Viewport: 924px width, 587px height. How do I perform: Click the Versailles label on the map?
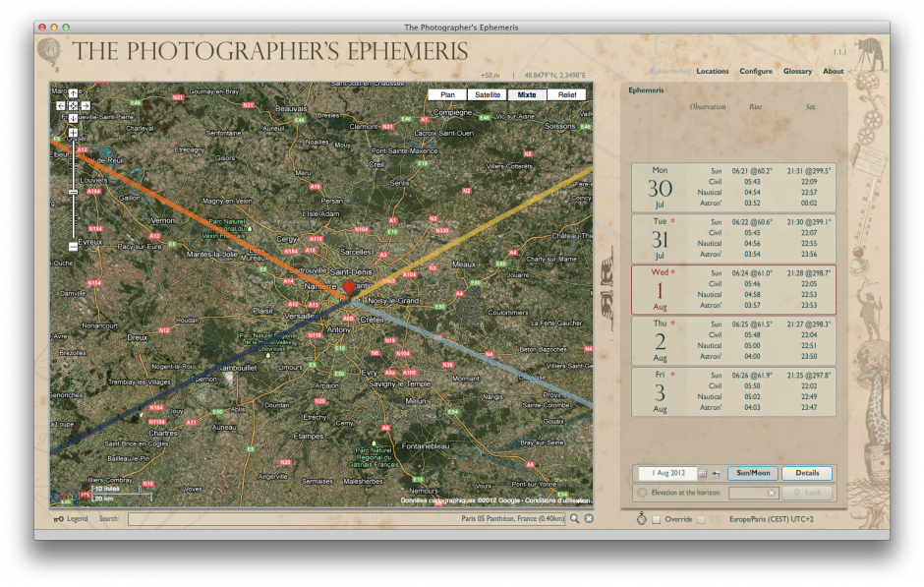[x=301, y=317]
